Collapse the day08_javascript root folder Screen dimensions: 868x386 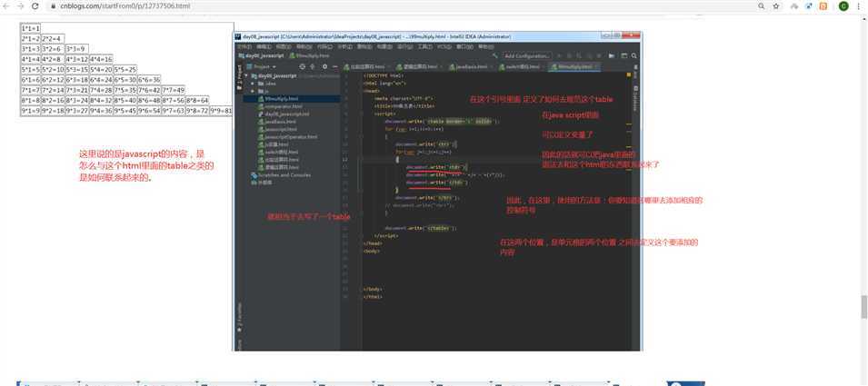[x=246, y=75]
